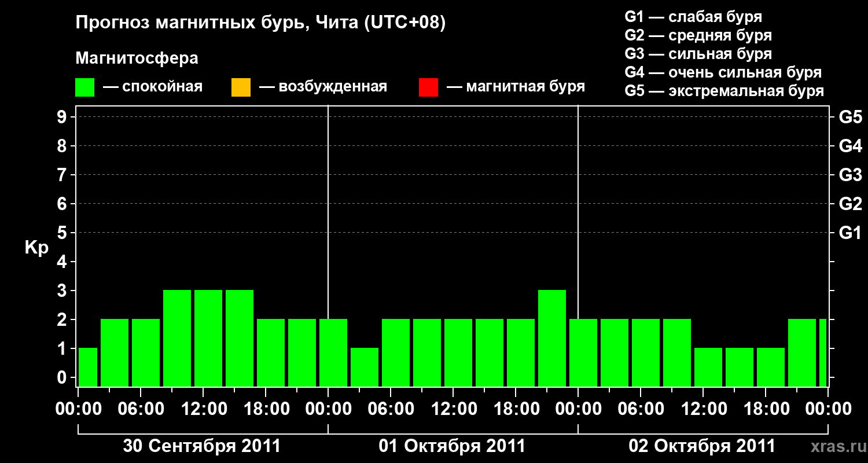Click legend line G3 — сильная буря

coord(698,54)
